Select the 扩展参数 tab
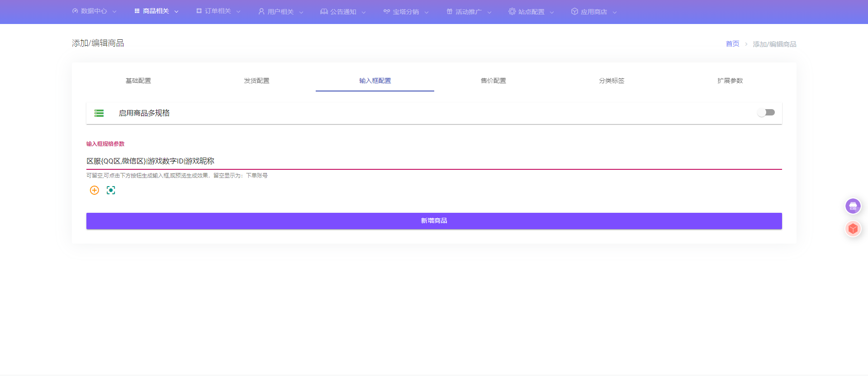Image resolution: width=868 pixels, height=379 pixels. (x=730, y=81)
